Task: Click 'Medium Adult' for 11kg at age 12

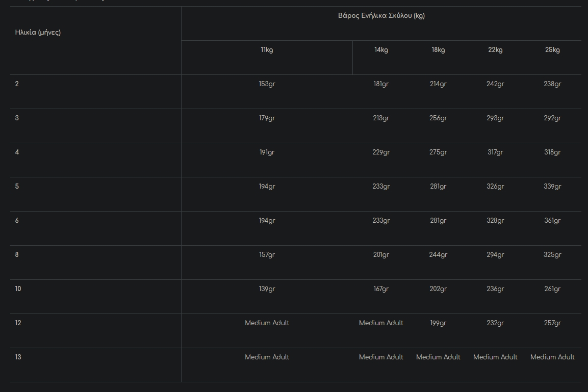Action: pyautogui.click(x=267, y=323)
